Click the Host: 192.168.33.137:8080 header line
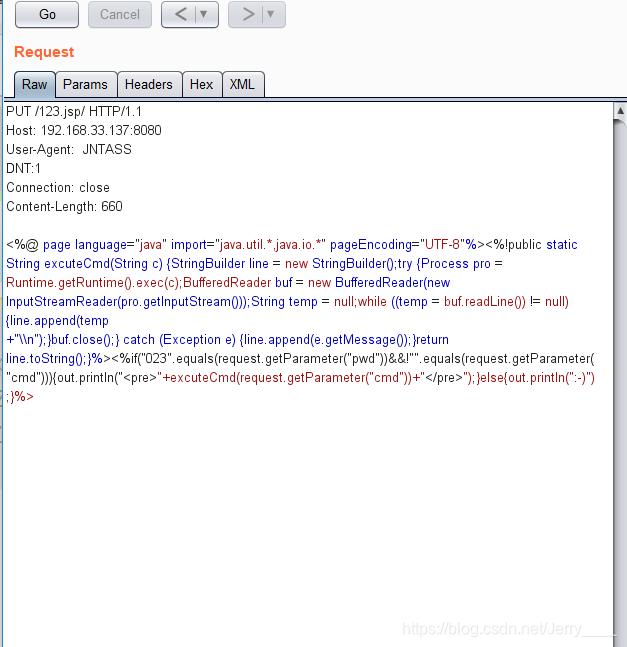627x647 pixels. (84, 130)
